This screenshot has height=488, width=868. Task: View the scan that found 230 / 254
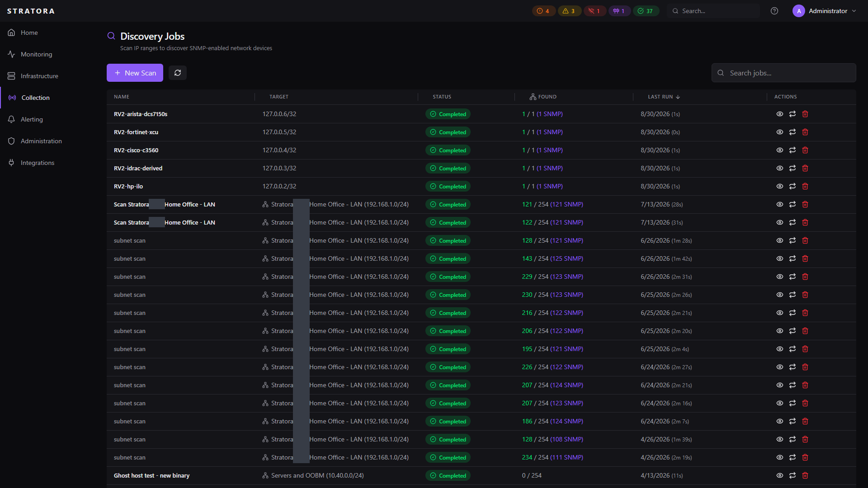(780, 295)
